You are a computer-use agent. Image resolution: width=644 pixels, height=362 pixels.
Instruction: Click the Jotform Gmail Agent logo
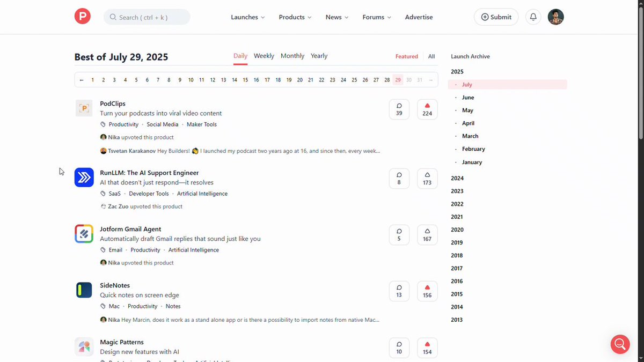point(84,234)
